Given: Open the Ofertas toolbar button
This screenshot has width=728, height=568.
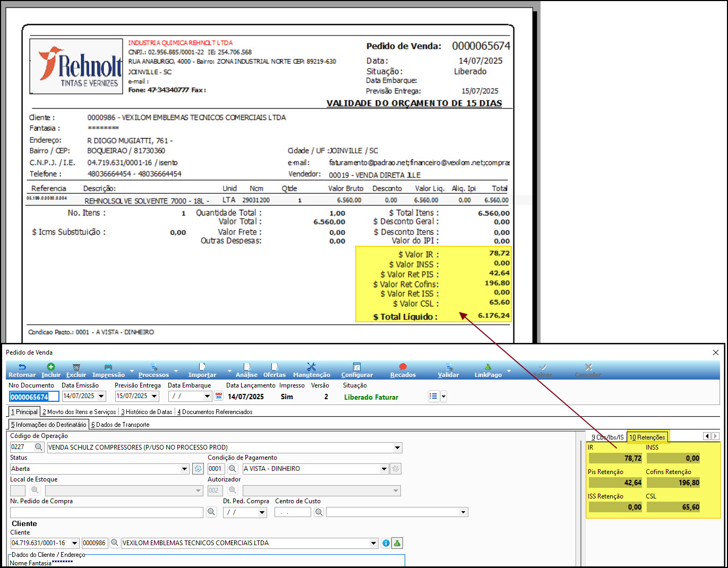Looking at the screenshot, I should pos(275,371).
